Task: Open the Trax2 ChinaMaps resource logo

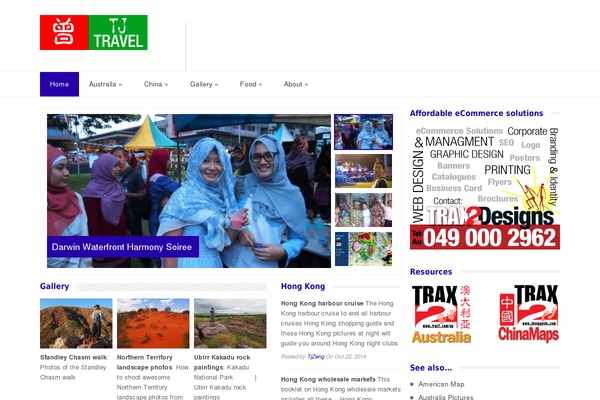Action: pyautogui.click(x=529, y=313)
